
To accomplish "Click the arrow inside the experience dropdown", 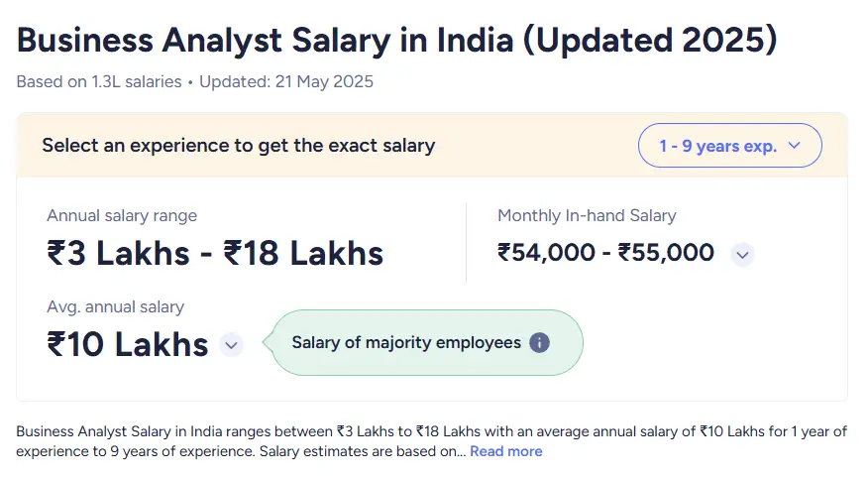I will click(795, 145).
